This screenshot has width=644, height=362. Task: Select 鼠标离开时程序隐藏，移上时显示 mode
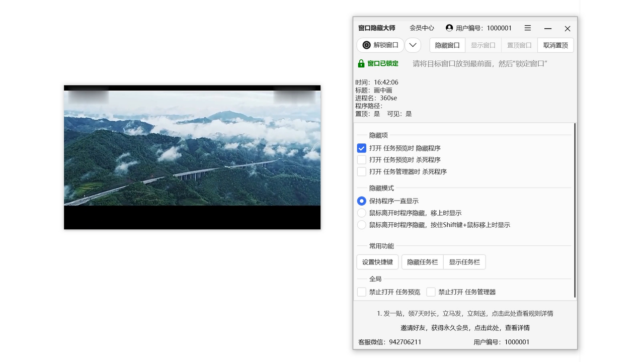tap(361, 213)
